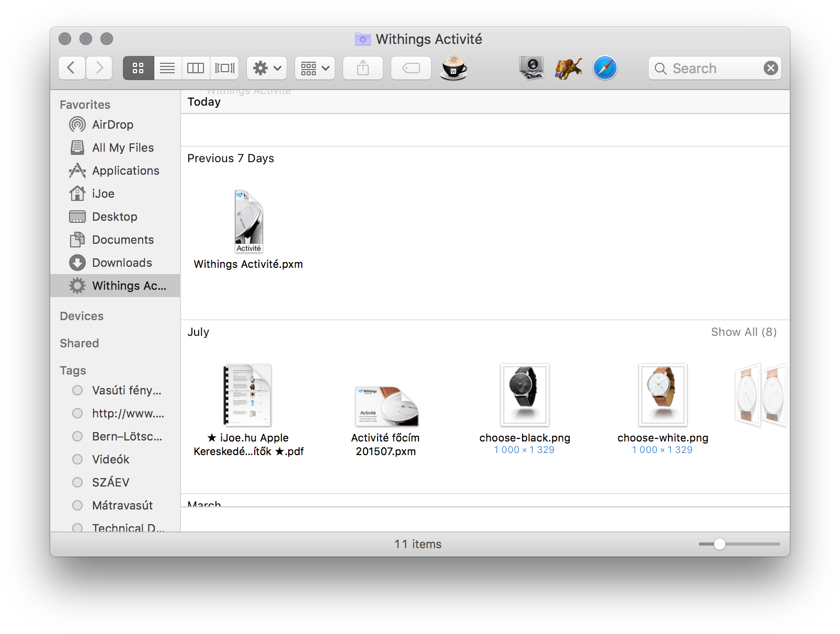The height and width of the screenshot is (634, 840).
Task: Switch to list view
Action: [x=167, y=68]
